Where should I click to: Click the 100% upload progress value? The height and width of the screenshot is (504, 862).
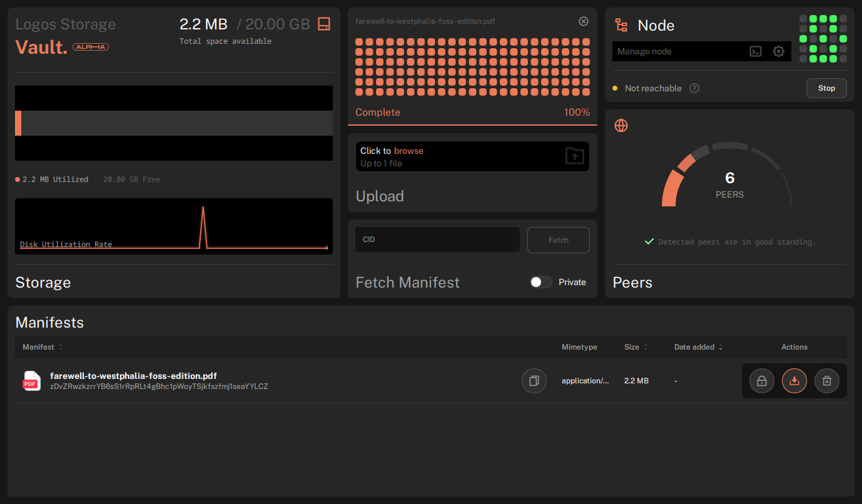pyautogui.click(x=577, y=113)
